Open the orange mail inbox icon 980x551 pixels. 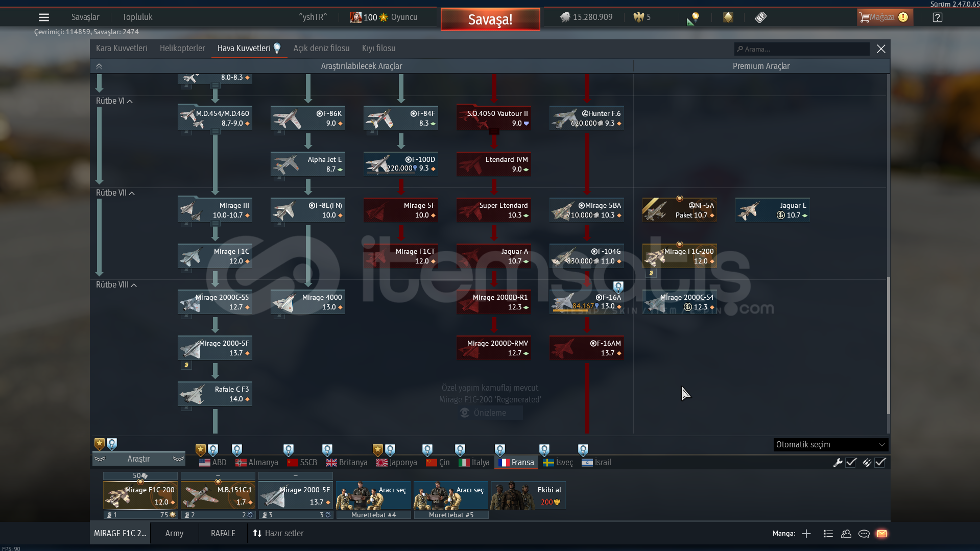[x=882, y=534]
